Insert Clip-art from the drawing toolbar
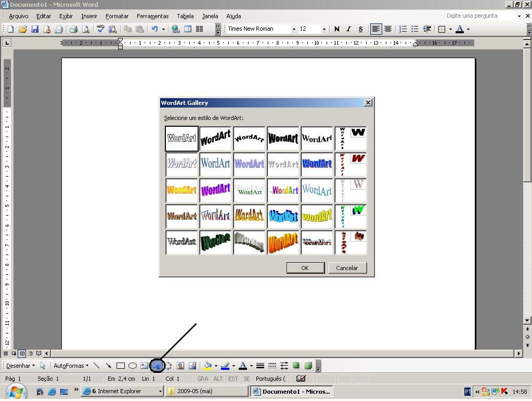 180,366
